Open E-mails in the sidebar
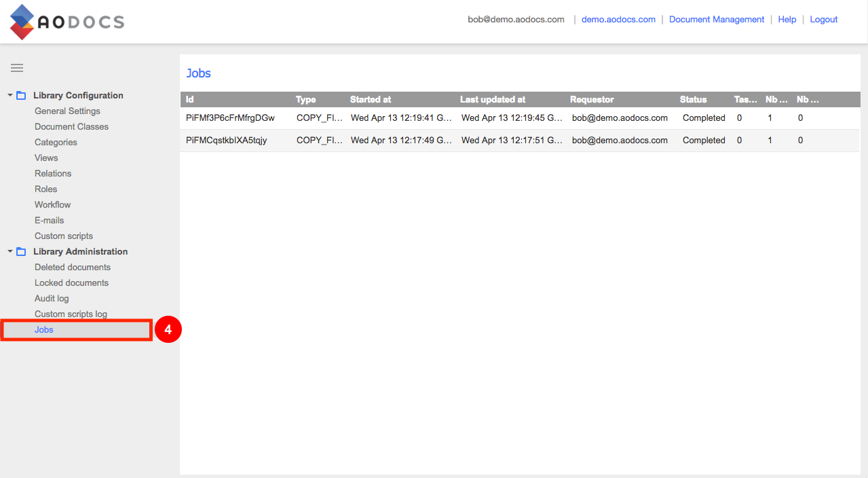 coord(49,221)
